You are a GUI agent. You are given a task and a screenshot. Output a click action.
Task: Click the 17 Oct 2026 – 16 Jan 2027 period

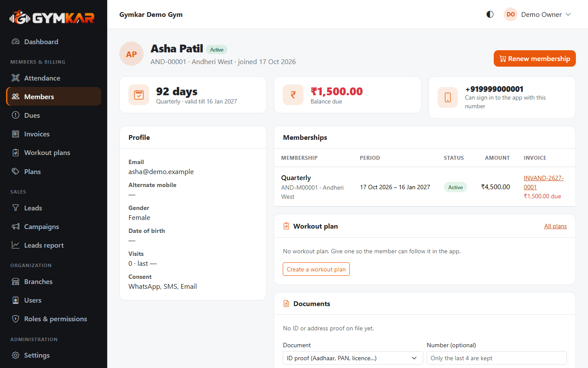click(395, 187)
